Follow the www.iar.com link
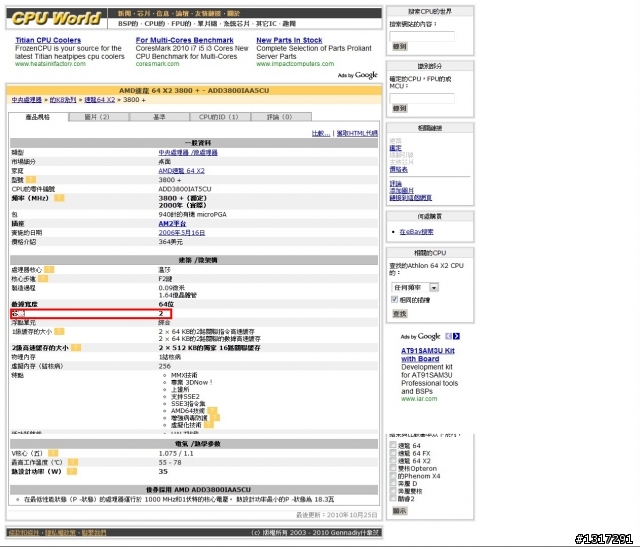Screen dimensions: 640x547 [419, 398]
